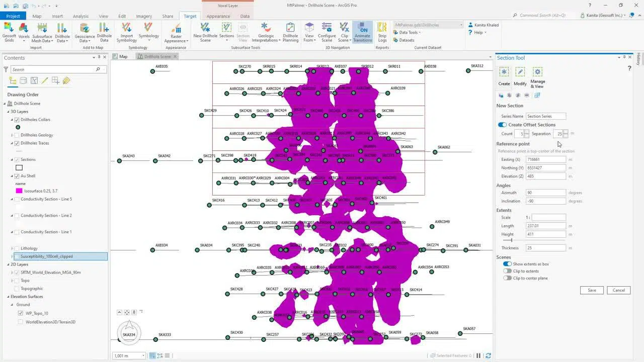
Task: Enable the Clip to extents switch
Action: 507,271
